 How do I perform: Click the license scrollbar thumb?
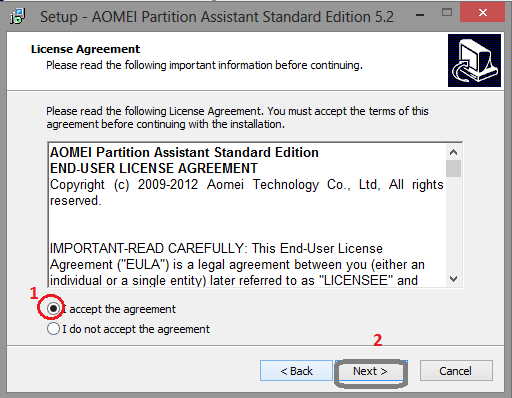click(453, 168)
